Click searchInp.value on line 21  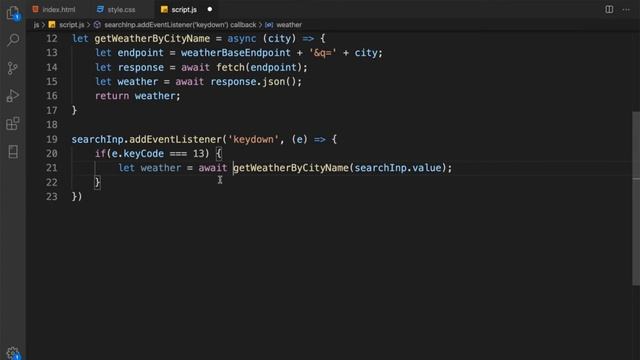(x=398, y=168)
